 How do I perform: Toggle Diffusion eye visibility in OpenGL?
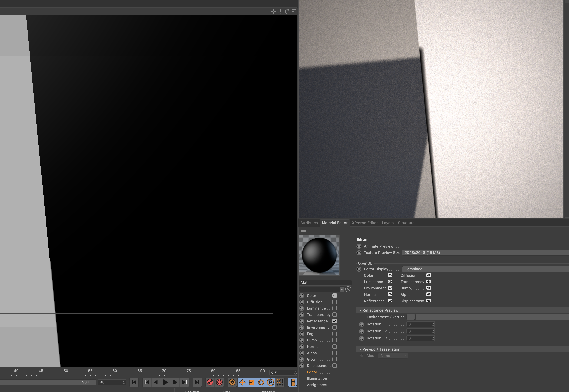(x=429, y=275)
